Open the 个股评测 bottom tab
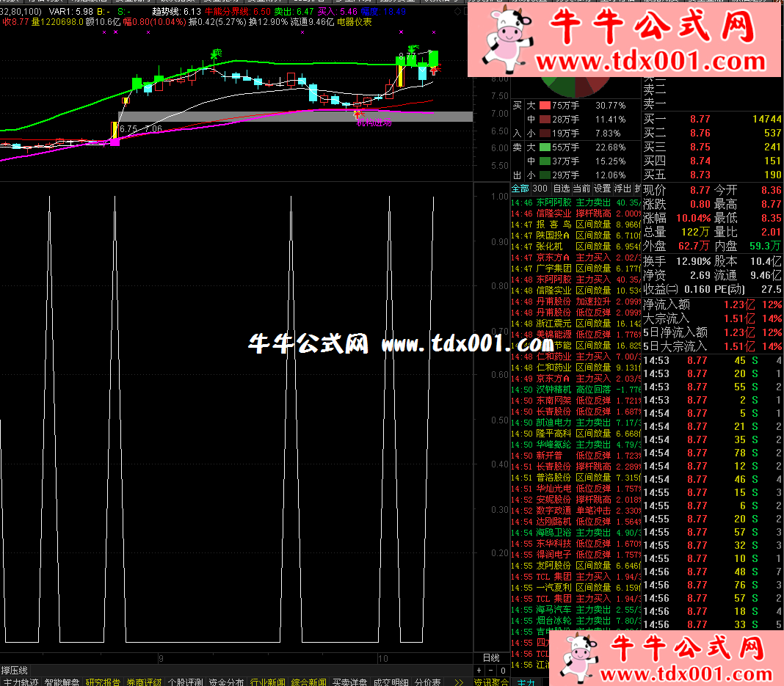 [186, 682]
